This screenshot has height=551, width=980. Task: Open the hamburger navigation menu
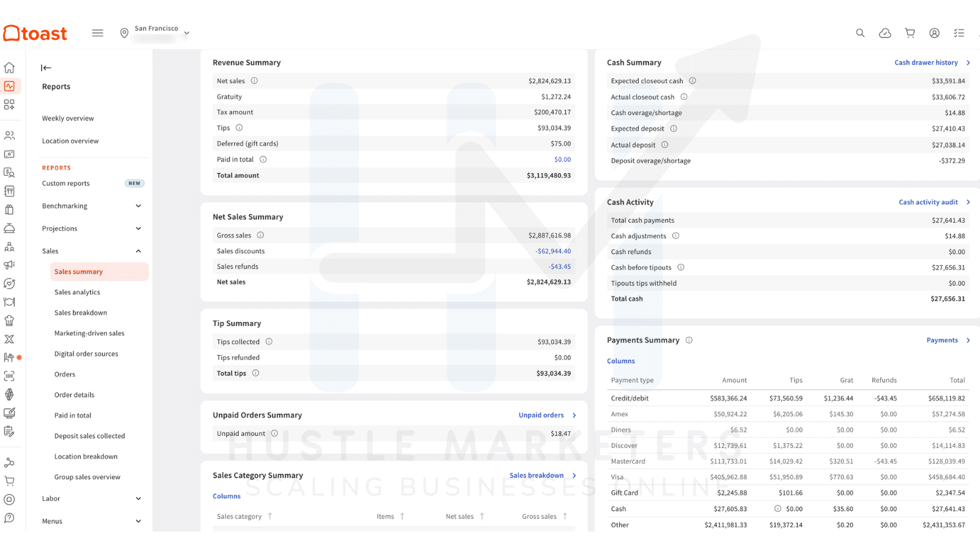(x=97, y=33)
